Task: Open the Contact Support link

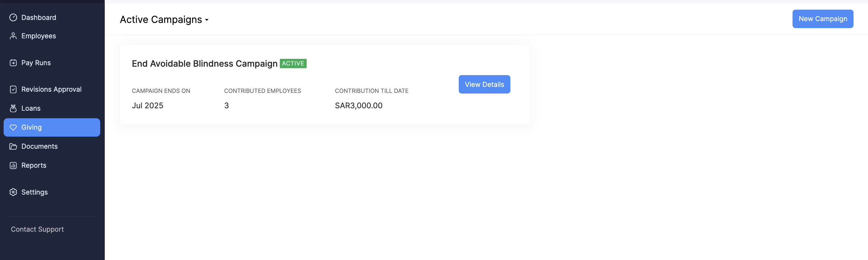Action: tap(37, 229)
